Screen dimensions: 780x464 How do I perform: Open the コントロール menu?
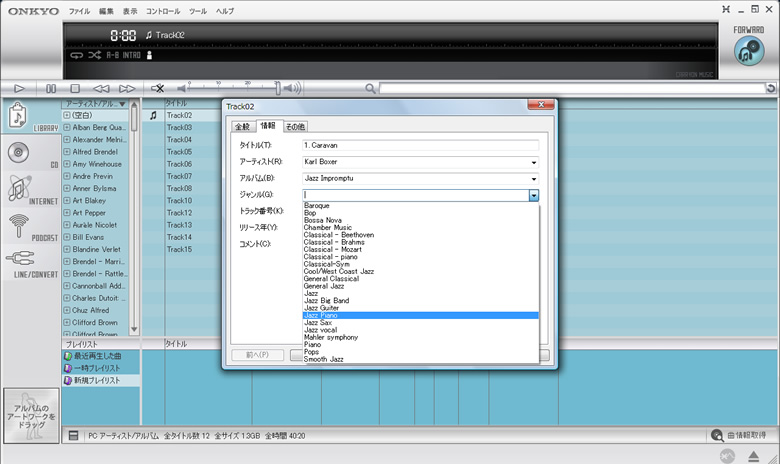(163, 11)
